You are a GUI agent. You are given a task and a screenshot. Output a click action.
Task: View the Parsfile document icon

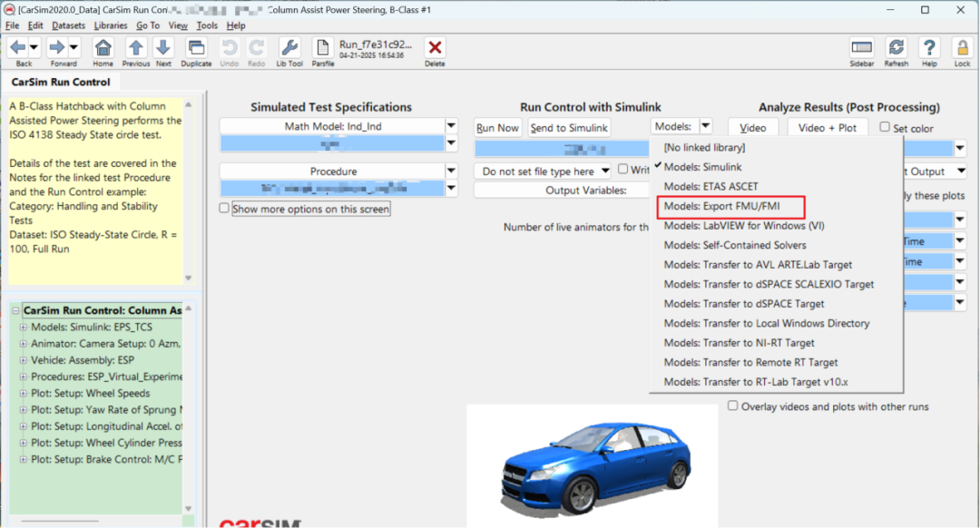(x=322, y=47)
